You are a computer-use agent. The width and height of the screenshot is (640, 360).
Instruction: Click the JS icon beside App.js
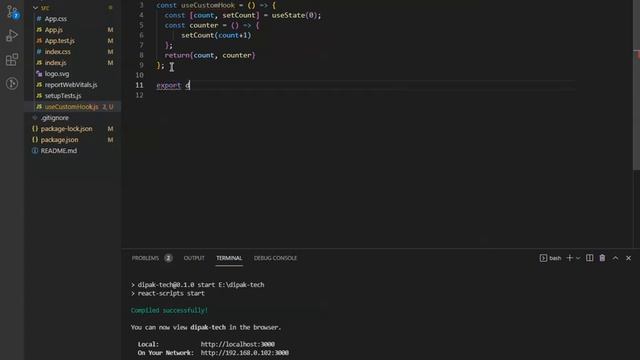[x=39, y=30]
